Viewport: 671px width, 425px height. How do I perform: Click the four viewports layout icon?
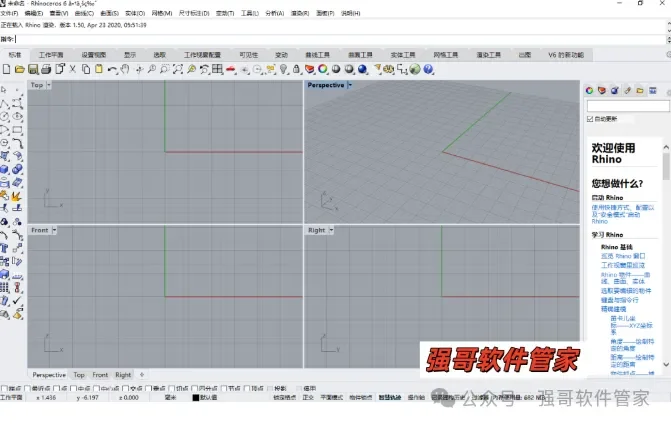217,69
